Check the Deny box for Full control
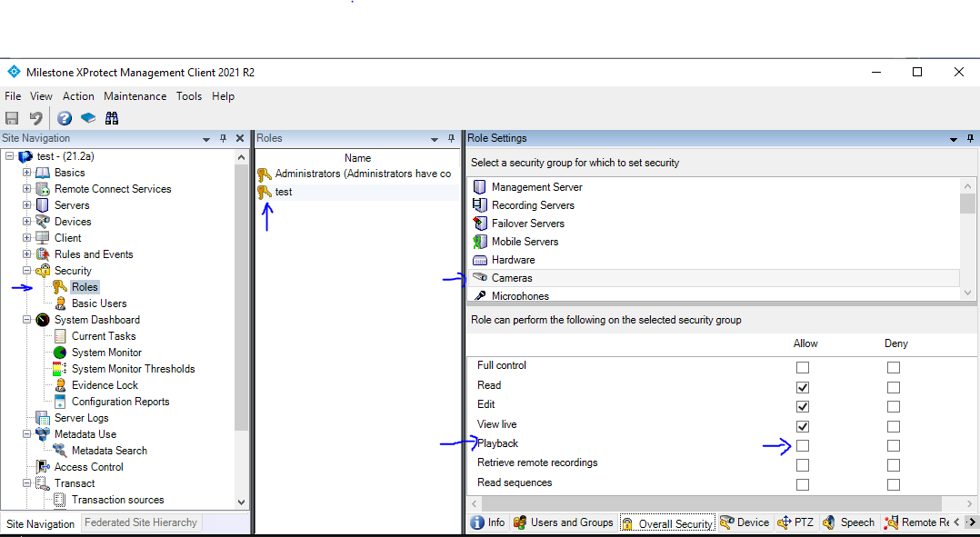Viewport: 980px width, 537px height. pyautogui.click(x=894, y=368)
